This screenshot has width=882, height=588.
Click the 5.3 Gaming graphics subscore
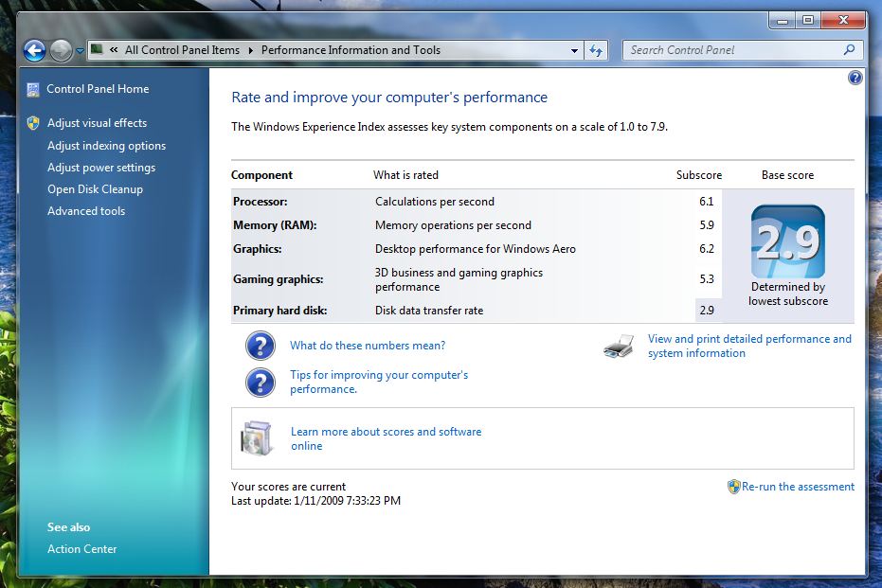point(707,278)
